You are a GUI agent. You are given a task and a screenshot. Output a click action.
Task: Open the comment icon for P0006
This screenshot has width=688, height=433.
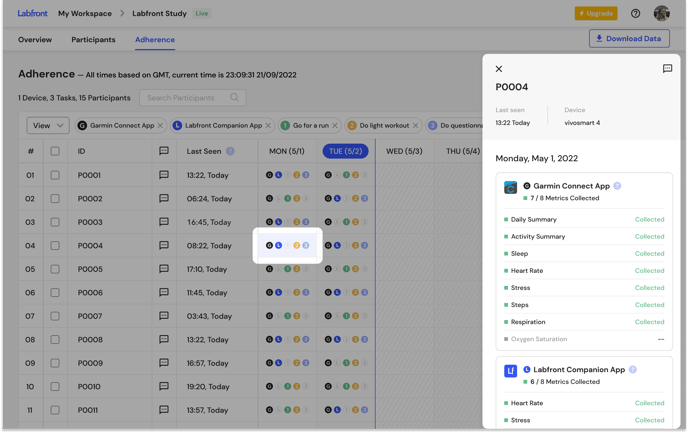[x=164, y=292]
